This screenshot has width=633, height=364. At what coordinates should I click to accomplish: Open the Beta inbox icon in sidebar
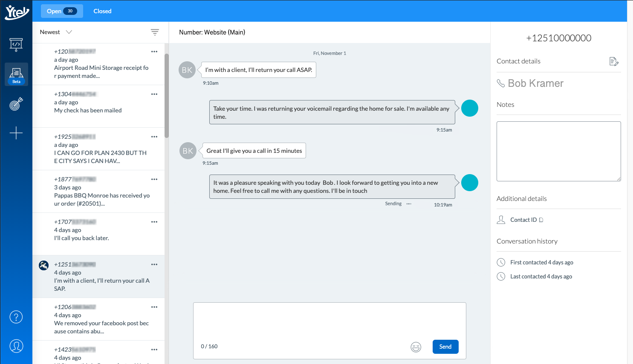coord(16,74)
